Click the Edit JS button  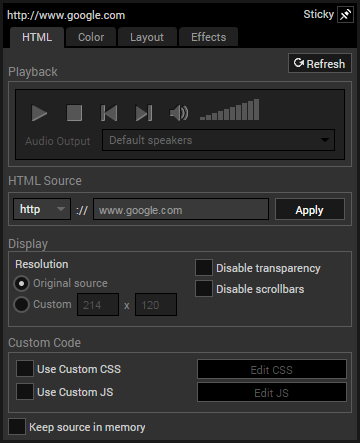(x=272, y=392)
